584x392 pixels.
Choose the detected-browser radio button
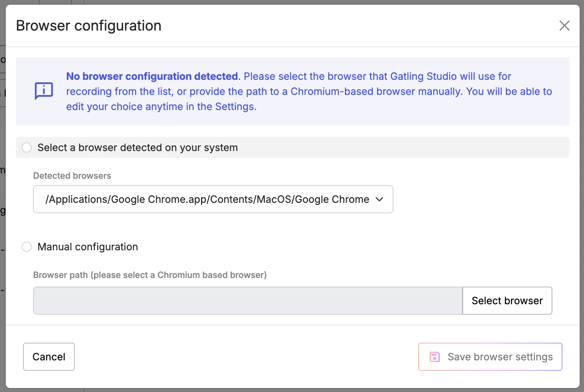click(27, 147)
